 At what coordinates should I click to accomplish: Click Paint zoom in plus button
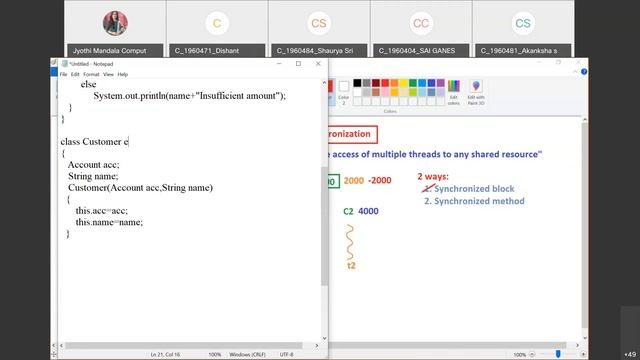tap(583, 354)
